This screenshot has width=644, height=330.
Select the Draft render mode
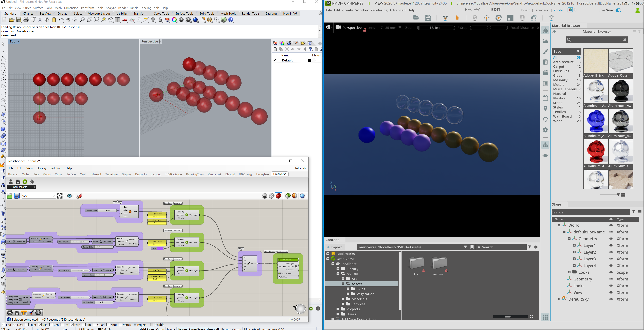pyautogui.click(x=525, y=10)
